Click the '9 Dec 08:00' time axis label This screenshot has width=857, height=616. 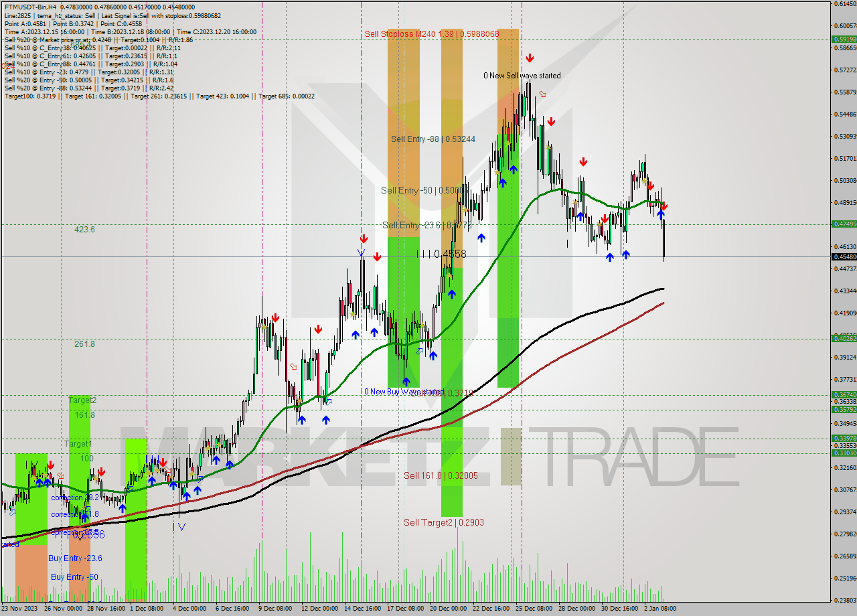(275, 609)
